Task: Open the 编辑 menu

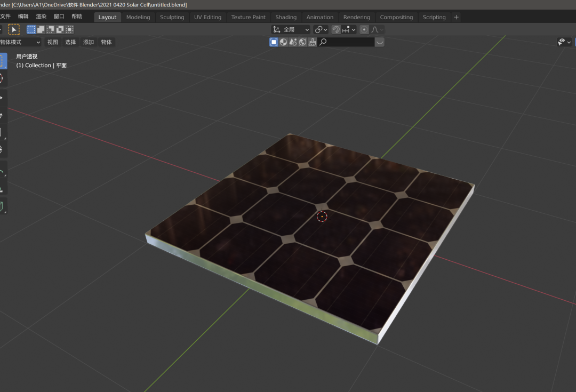Action: tap(23, 16)
